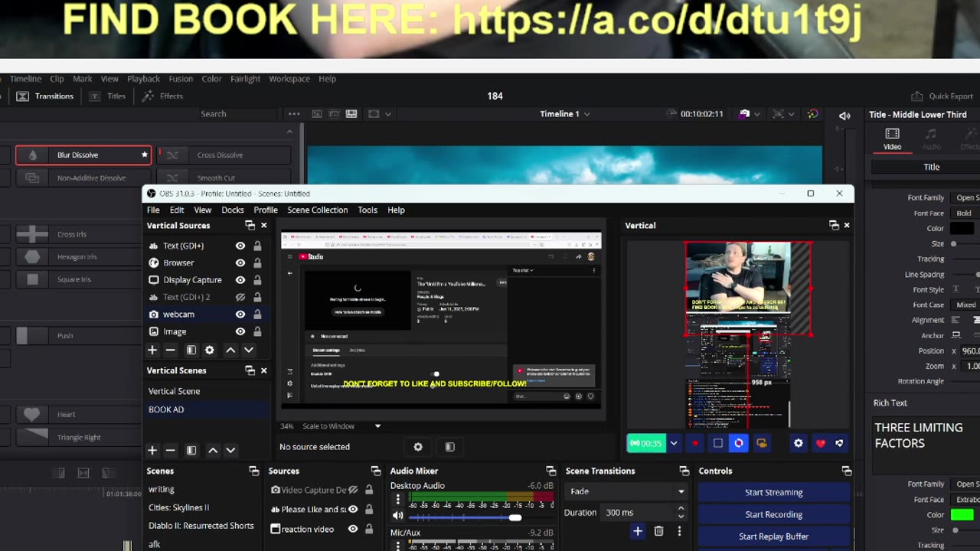Viewport: 980px width, 551px height.
Task: Hide the reaction video source
Action: click(x=353, y=529)
